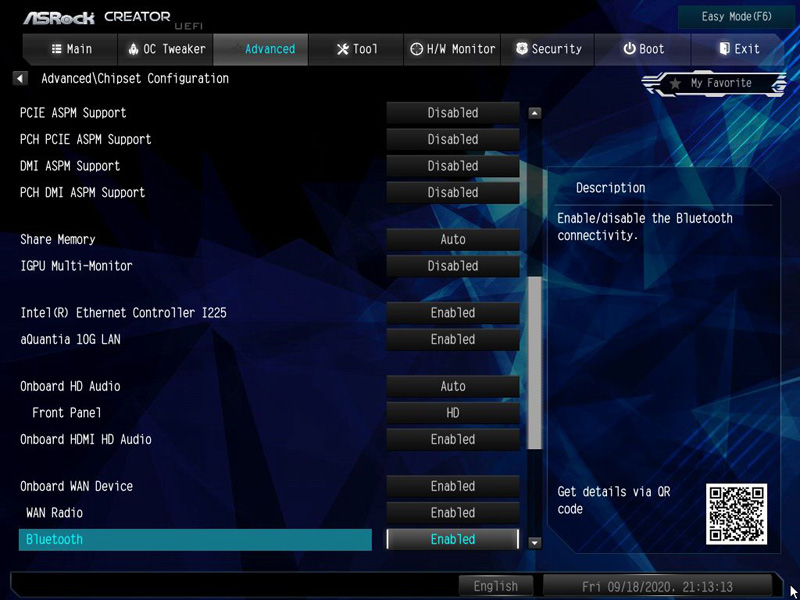Select the DMI ASPM Support label
The image size is (800, 600).
(70, 166)
